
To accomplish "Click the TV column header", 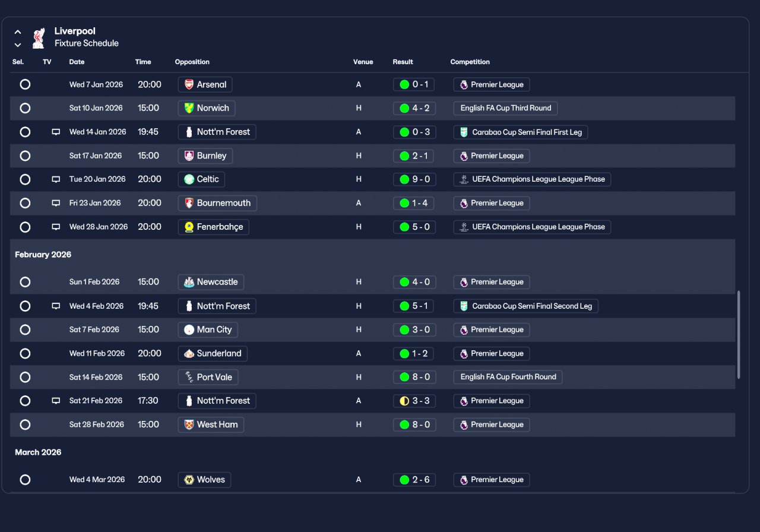I will (47, 62).
